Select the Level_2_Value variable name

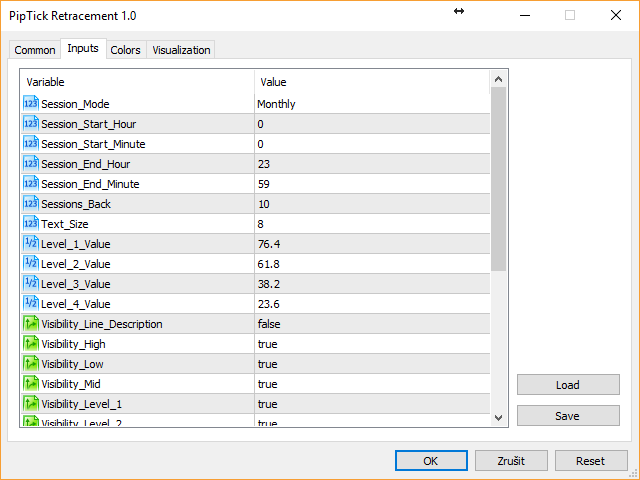tap(76, 264)
